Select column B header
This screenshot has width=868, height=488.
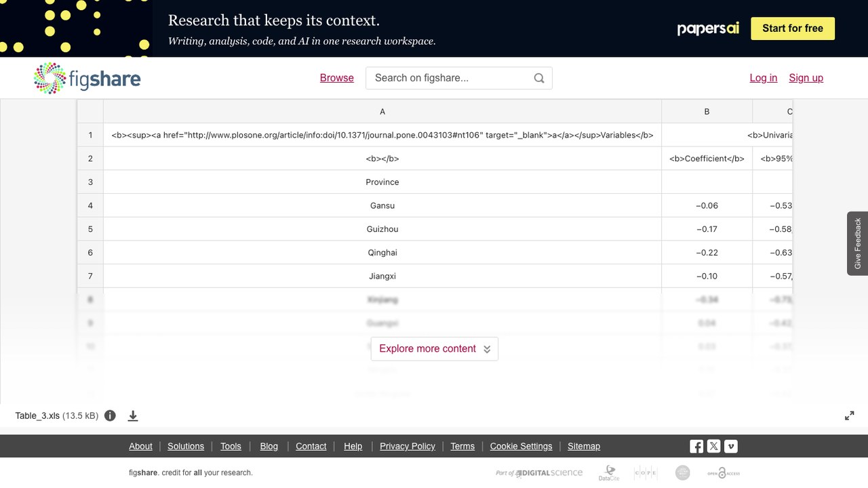tap(707, 112)
